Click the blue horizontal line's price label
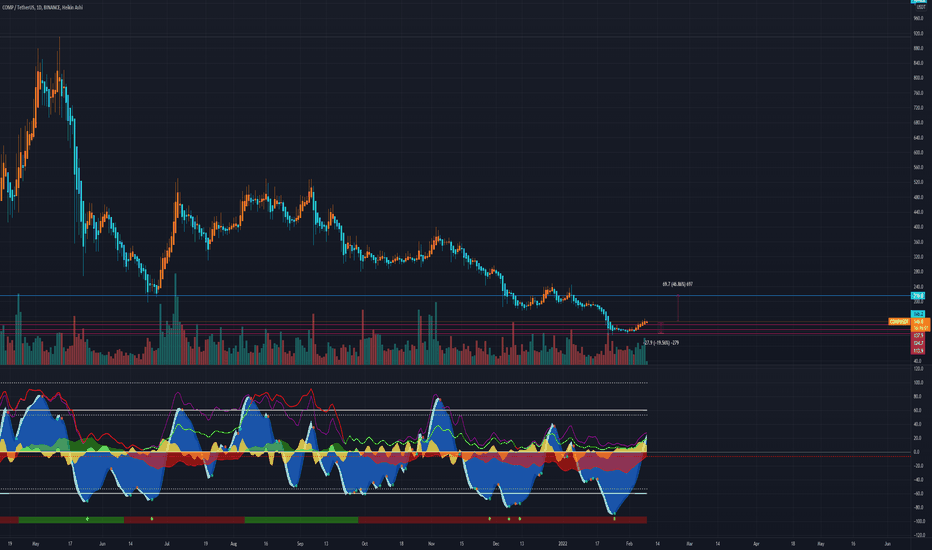This screenshot has height=550, width=932. point(918,296)
